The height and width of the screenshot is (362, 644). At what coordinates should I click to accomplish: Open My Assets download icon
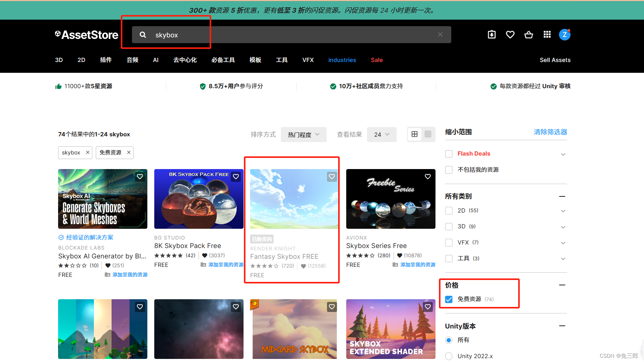coord(492,35)
